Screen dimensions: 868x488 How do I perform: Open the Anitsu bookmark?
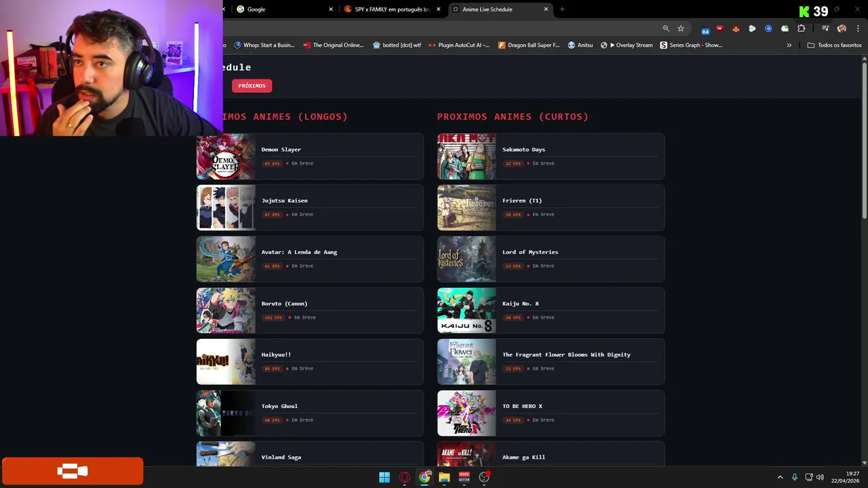[580, 45]
